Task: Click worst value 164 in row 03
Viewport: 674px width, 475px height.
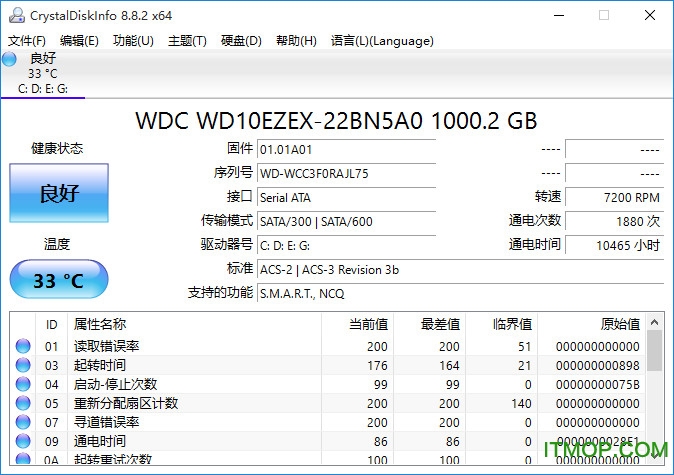Action: 449,365
